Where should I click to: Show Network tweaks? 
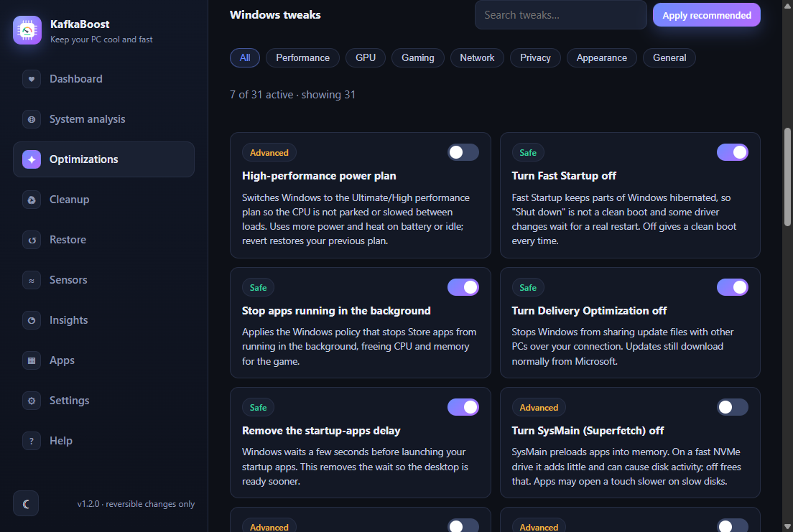(x=477, y=57)
